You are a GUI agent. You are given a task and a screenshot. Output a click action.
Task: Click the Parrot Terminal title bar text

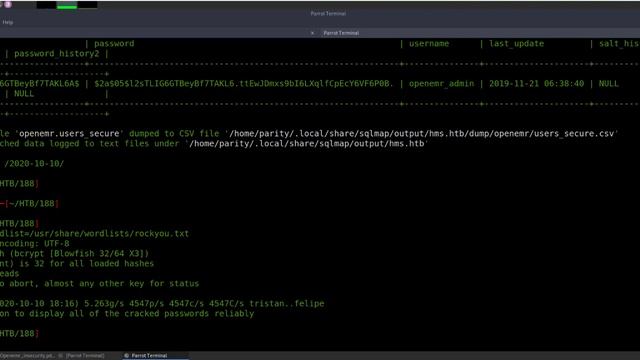(328, 13)
